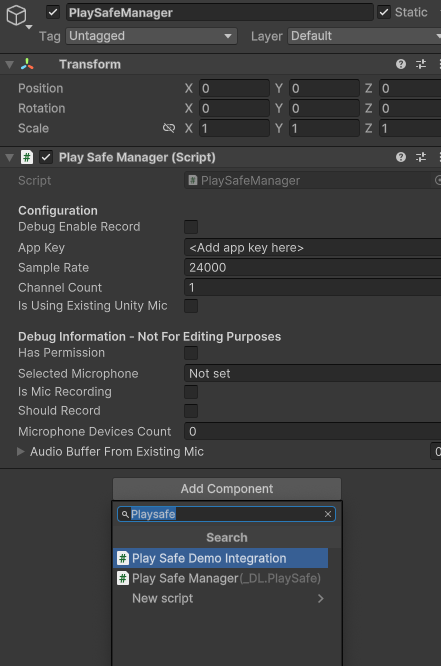This screenshot has width=441, height=666.
Task: Click the Scale Z field
Action: 410,128
